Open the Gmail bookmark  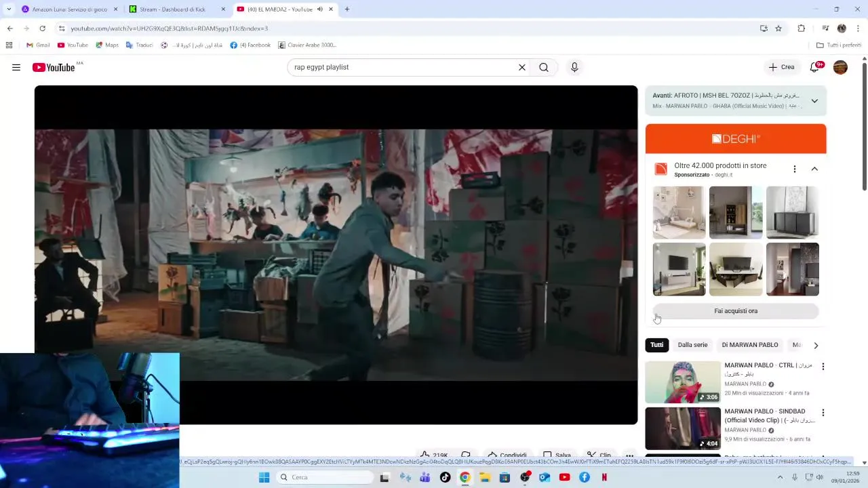(38, 45)
